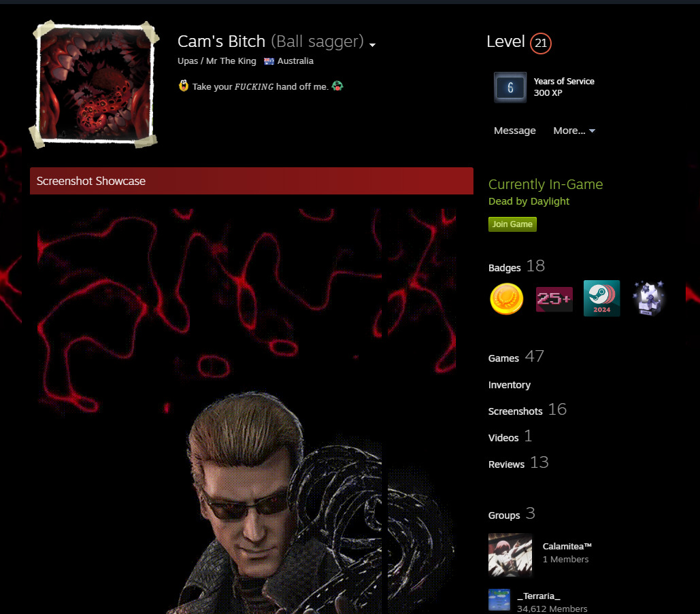Open the gold coin badge
Screen dimensions: 700x614
click(x=507, y=299)
